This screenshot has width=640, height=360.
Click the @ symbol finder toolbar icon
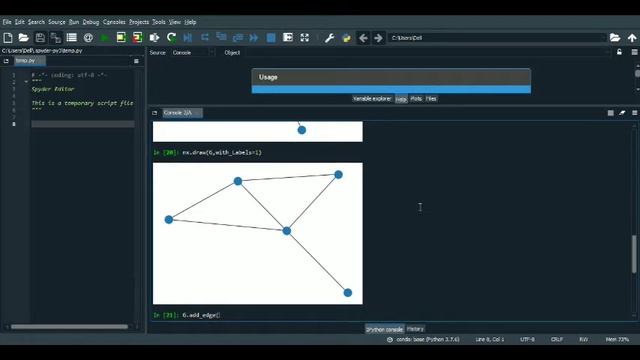(88, 38)
